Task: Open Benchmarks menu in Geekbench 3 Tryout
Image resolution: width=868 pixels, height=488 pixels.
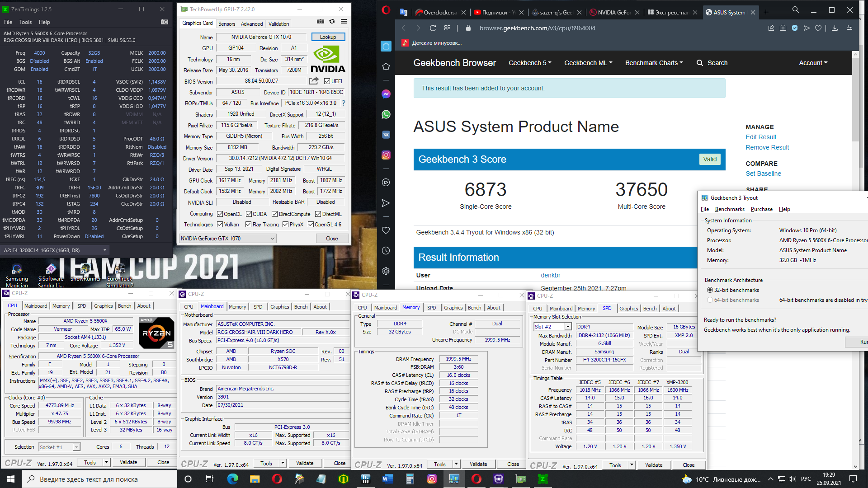Action: coord(730,209)
